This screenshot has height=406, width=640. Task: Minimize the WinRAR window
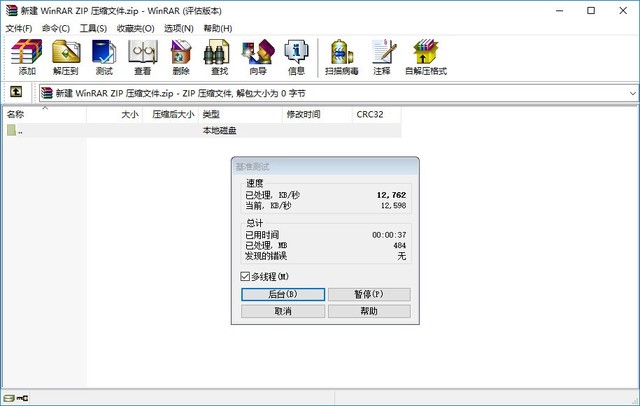point(560,11)
